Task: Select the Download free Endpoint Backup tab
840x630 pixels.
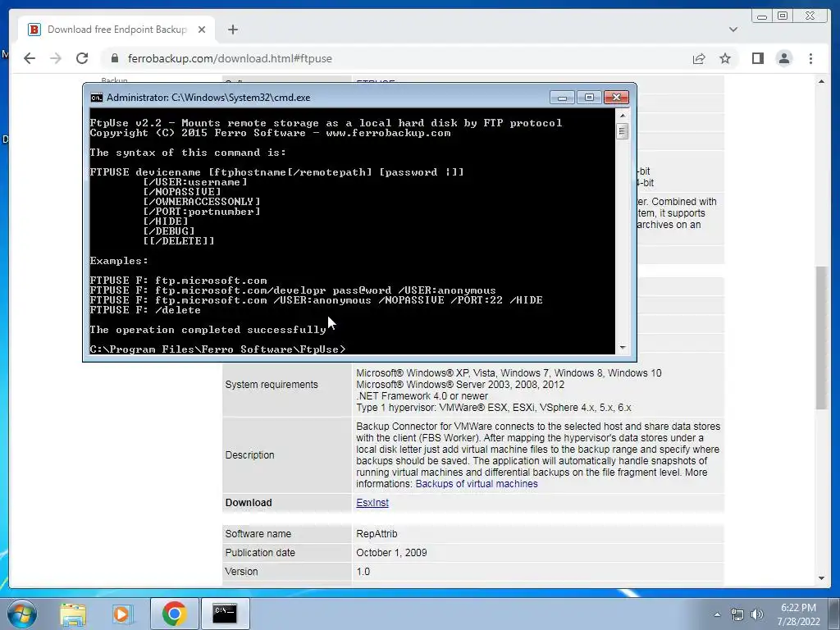Action: [x=116, y=30]
